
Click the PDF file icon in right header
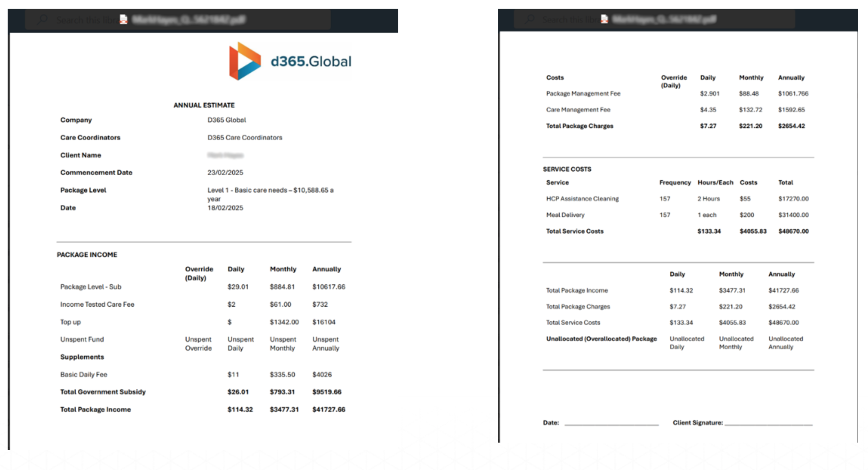(604, 19)
